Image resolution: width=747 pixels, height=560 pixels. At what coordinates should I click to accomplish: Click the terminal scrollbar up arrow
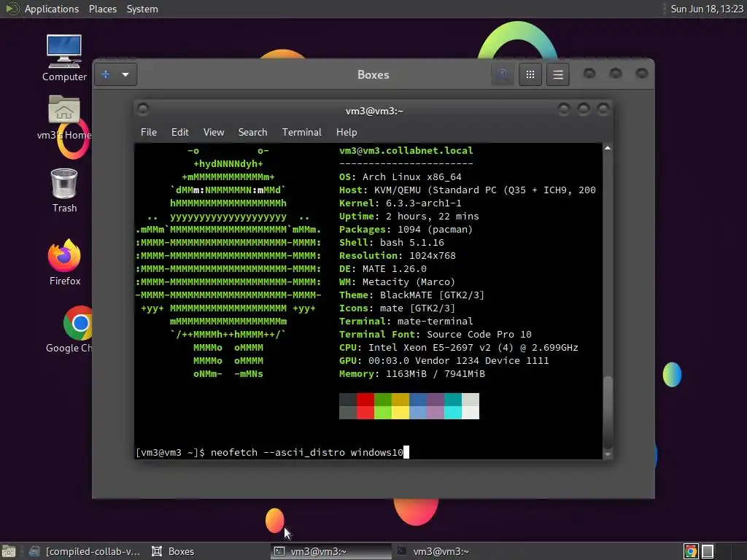608,148
